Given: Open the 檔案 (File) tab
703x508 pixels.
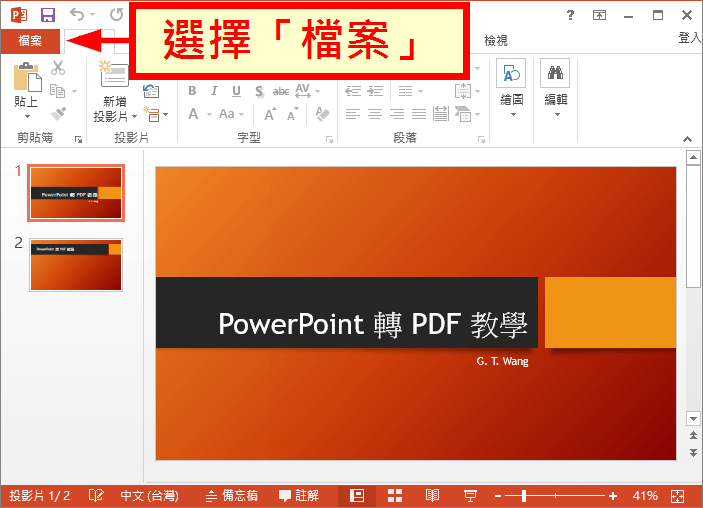Looking at the screenshot, I should click(x=30, y=41).
